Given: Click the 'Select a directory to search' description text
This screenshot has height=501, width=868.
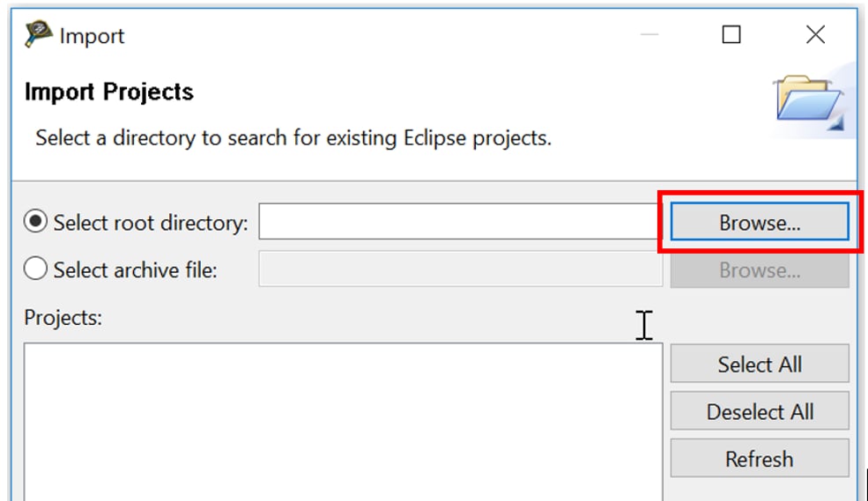Looking at the screenshot, I should click(293, 138).
